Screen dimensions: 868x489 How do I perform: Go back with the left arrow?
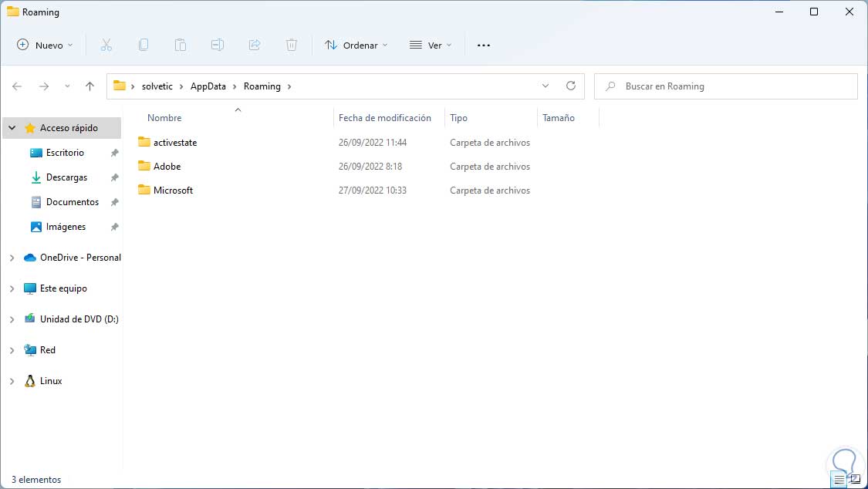(x=17, y=86)
